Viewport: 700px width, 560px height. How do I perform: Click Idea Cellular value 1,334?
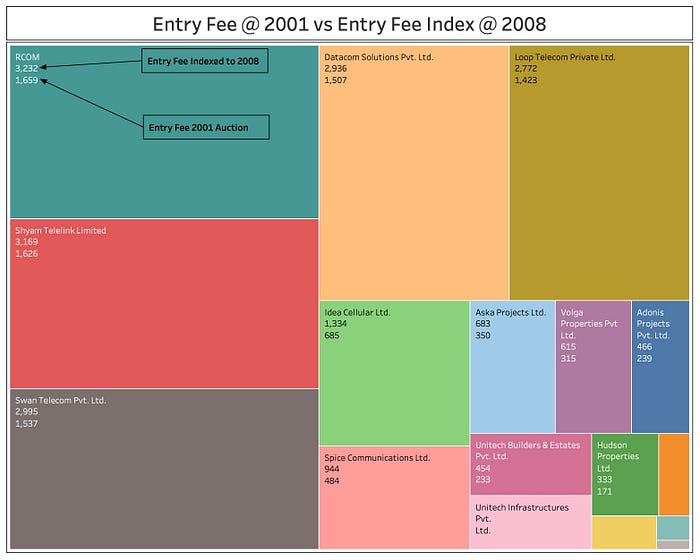point(336,324)
